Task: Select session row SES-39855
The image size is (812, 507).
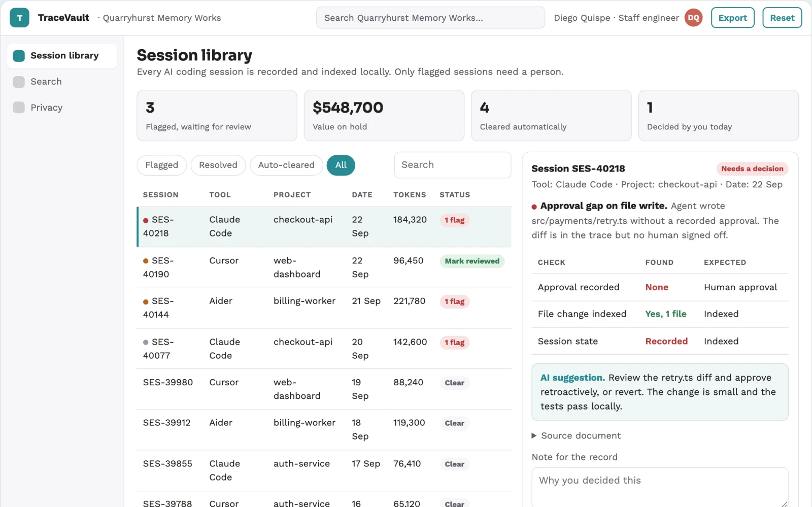Action: (x=324, y=470)
